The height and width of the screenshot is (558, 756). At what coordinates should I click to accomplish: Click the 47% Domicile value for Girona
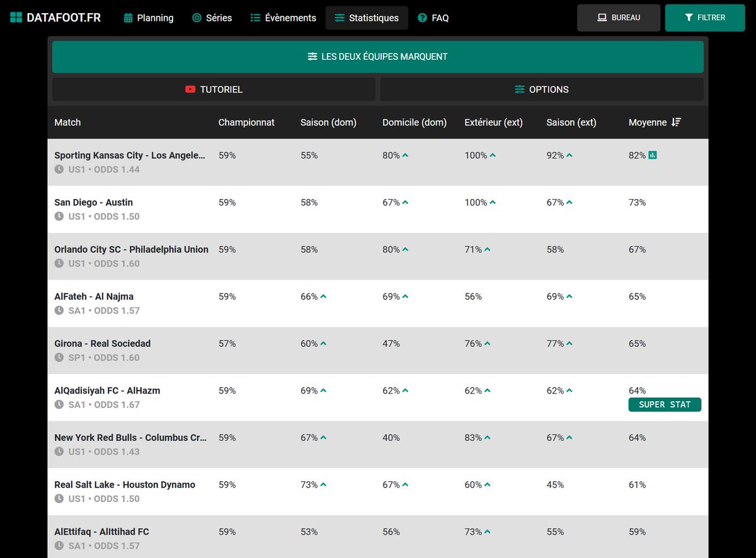391,343
